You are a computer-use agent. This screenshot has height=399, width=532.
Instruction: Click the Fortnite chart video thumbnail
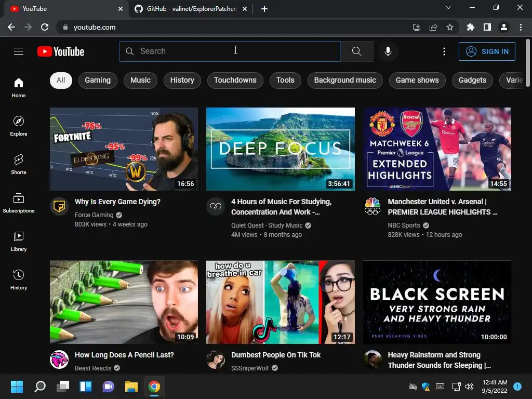point(124,149)
